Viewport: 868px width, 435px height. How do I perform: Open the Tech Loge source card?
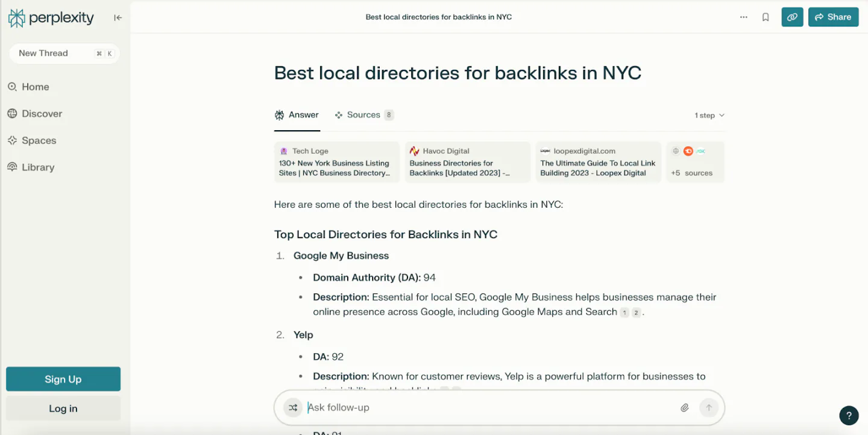[336, 161]
